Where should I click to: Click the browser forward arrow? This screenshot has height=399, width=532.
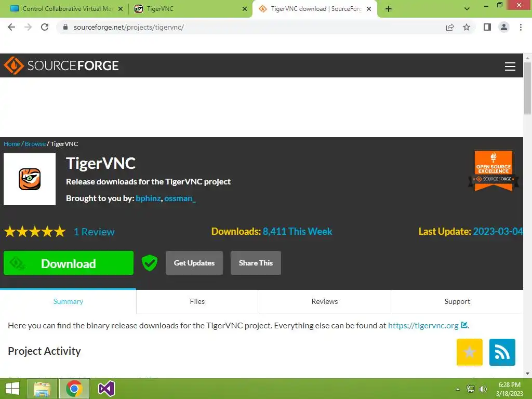(x=28, y=27)
